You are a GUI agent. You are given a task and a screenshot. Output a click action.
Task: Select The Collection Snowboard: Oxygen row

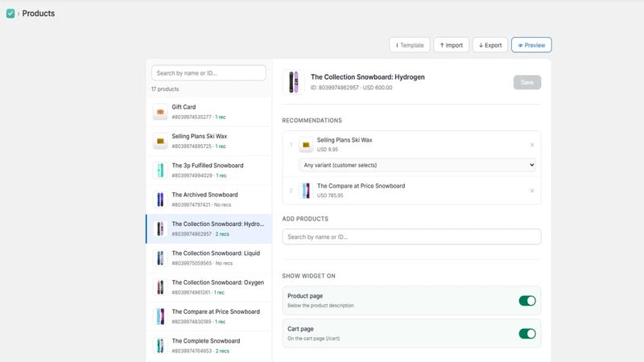pyautogui.click(x=209, y=287)
